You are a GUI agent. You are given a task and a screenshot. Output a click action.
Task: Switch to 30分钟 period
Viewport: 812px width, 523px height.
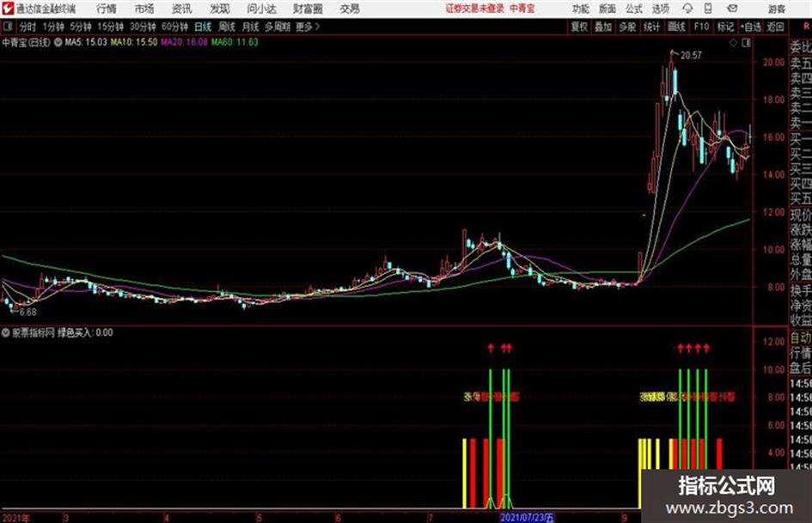click(x=143, y=27)
